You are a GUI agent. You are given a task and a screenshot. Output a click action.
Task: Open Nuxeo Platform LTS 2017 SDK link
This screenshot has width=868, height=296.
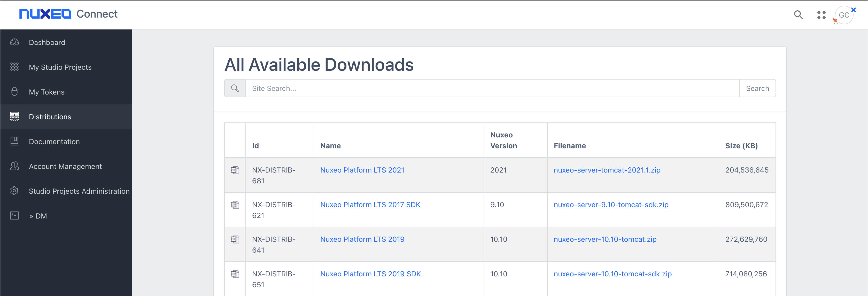[x=370, y=205]
